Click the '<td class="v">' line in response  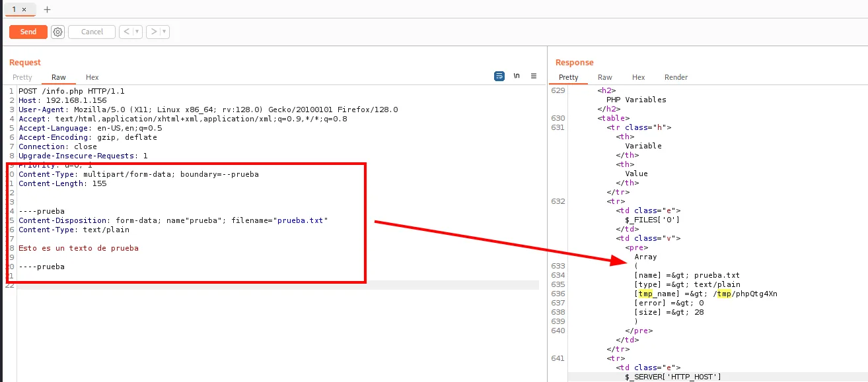tap(648, 238)
